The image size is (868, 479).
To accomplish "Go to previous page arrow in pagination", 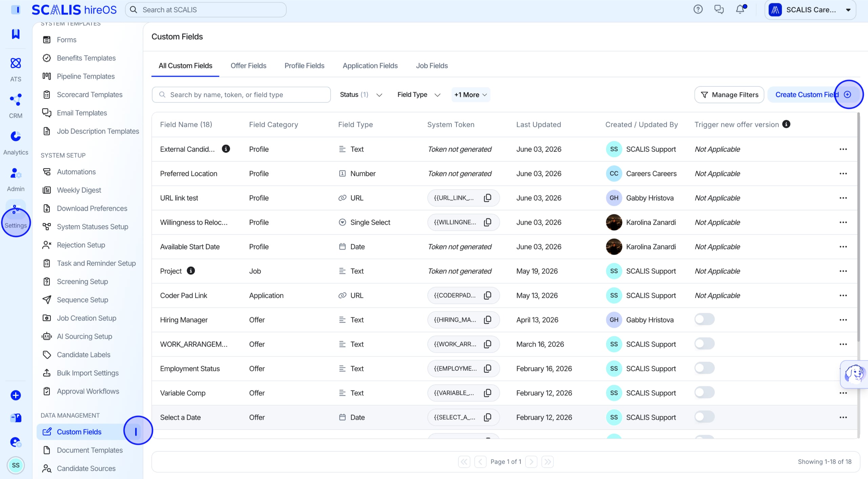I will (x=480, y=461).
